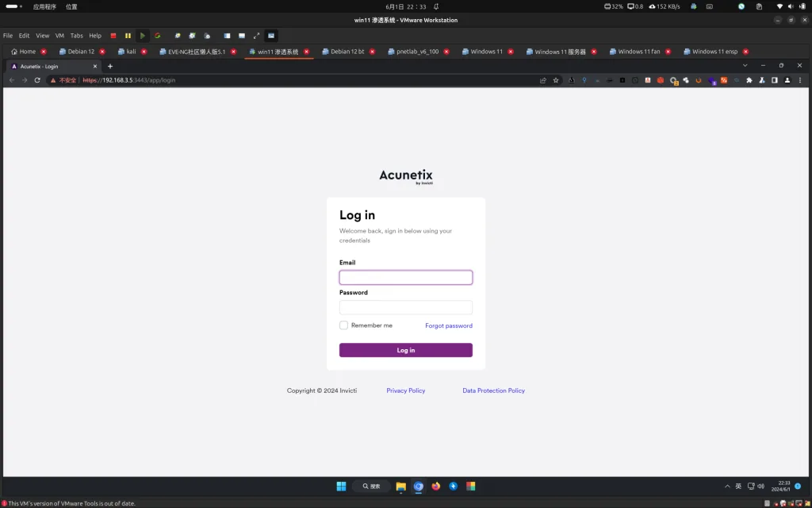
Task: Close the Acunetix - Login browser tab
Action: coord(95,67)
